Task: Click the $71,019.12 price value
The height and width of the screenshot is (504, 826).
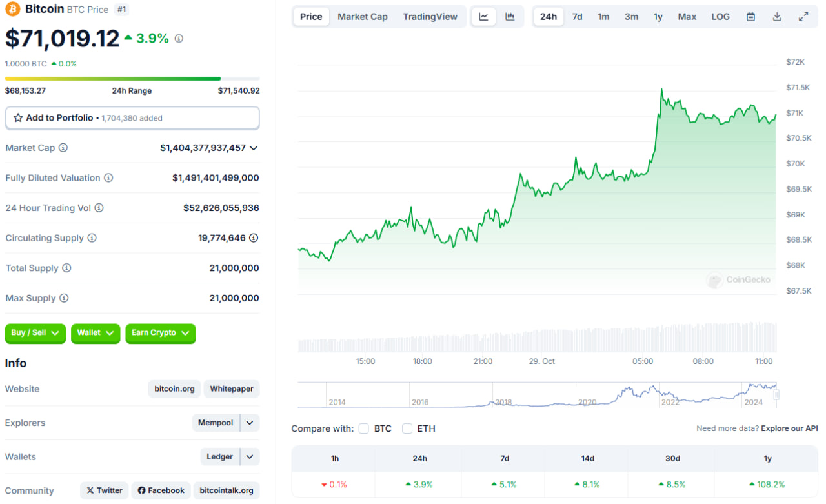Action: point(63,39)
